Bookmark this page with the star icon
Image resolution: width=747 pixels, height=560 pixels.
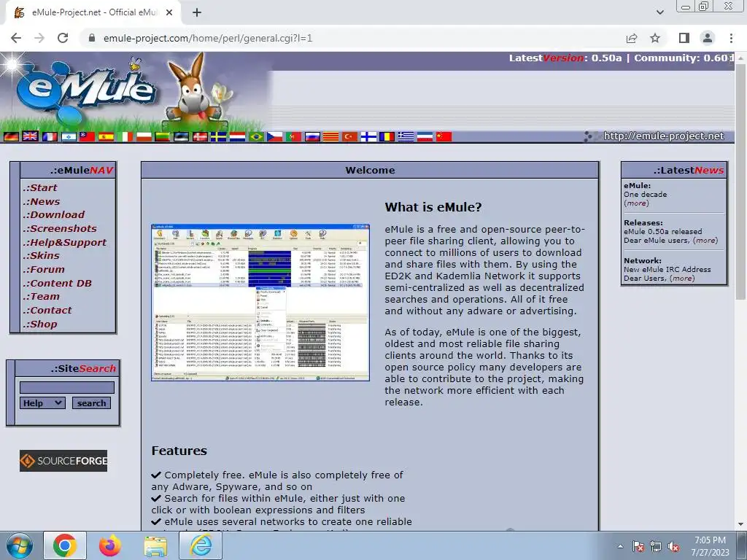tap(655, 38)
